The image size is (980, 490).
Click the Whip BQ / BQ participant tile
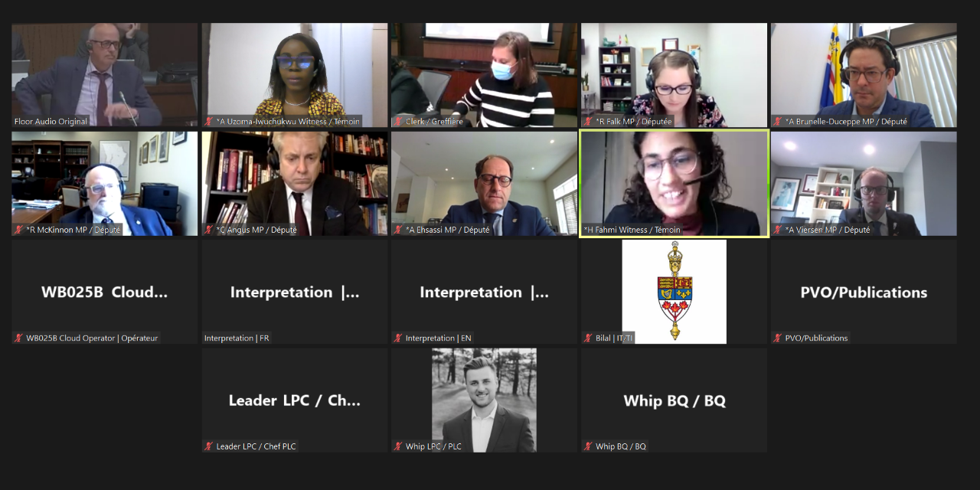(x=674, y=400)
